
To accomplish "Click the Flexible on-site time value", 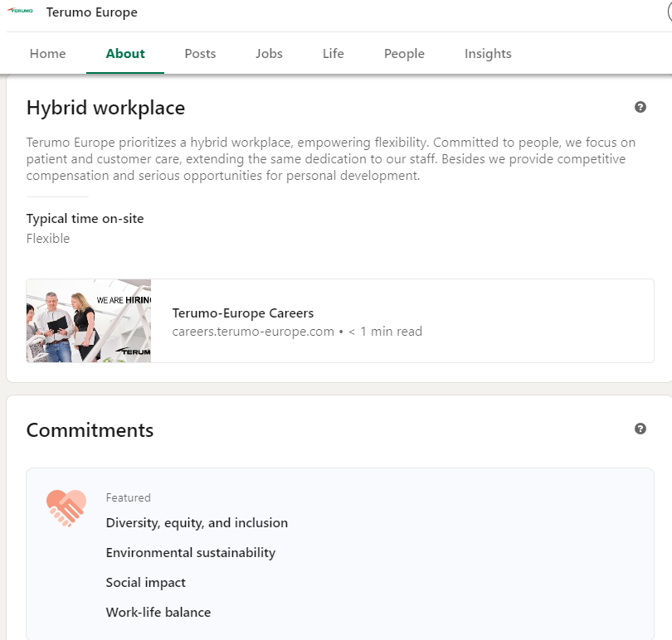I will tap(48, 238).
